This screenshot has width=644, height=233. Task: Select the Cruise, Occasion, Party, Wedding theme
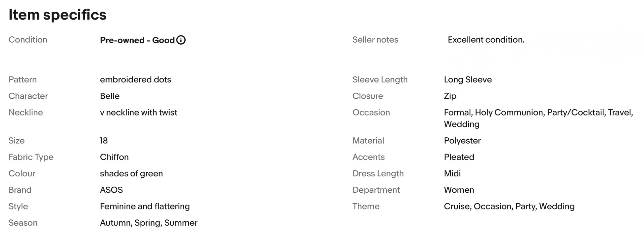(509, 207)
